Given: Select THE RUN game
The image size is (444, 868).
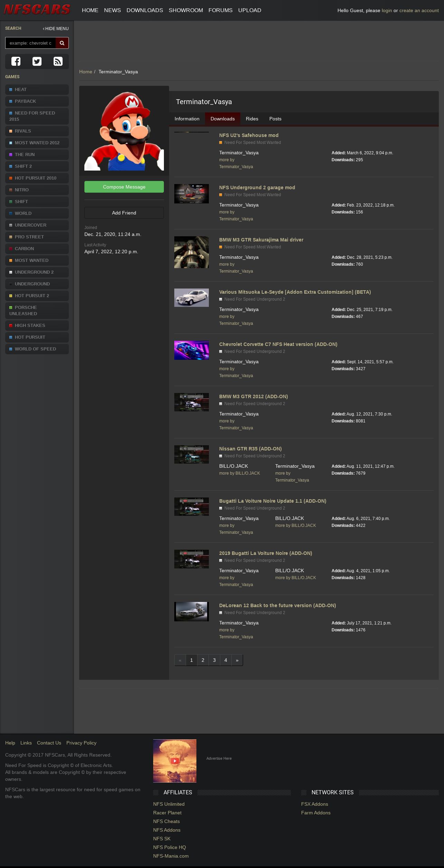Looking at the screenshot, I should (x=37, y=155).
